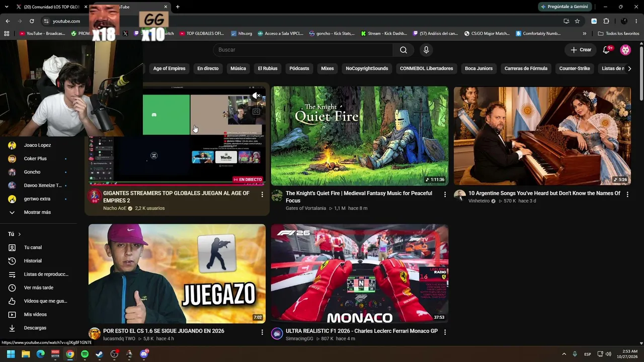The image size is (644, 362).
Task: Open the YouTube account avatar menu
Action: pos(625,50)
